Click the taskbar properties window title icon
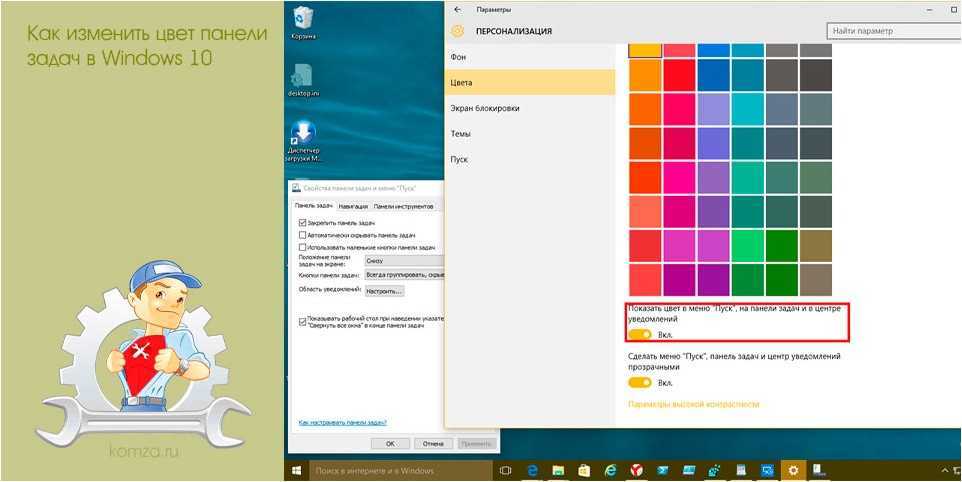Screen dimensions: 962x482 click(296, 188)
